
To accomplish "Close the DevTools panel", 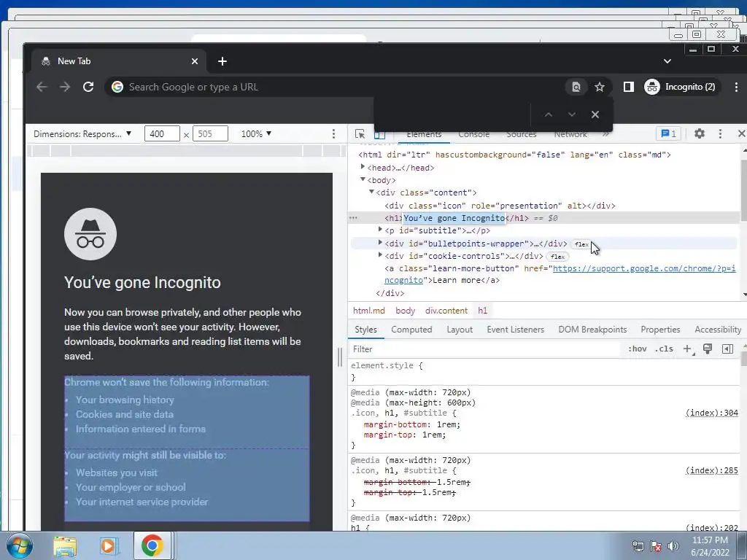I will (x=741, y=134).
